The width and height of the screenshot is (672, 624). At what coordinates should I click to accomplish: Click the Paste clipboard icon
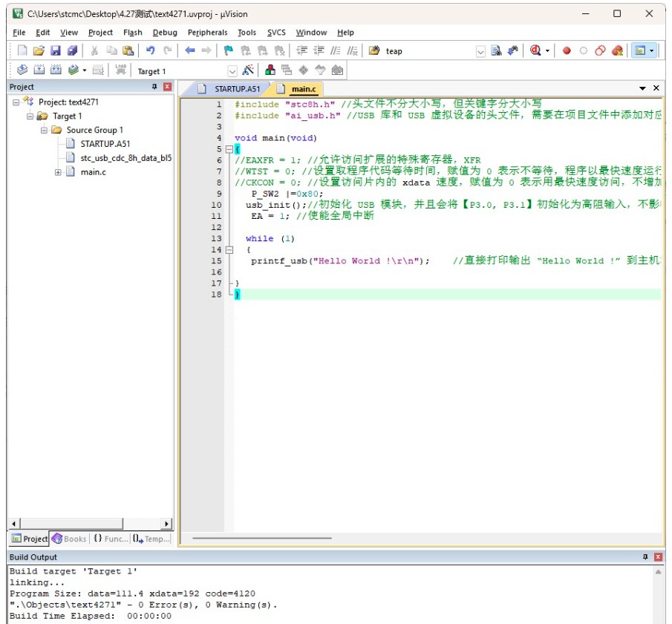128,50
